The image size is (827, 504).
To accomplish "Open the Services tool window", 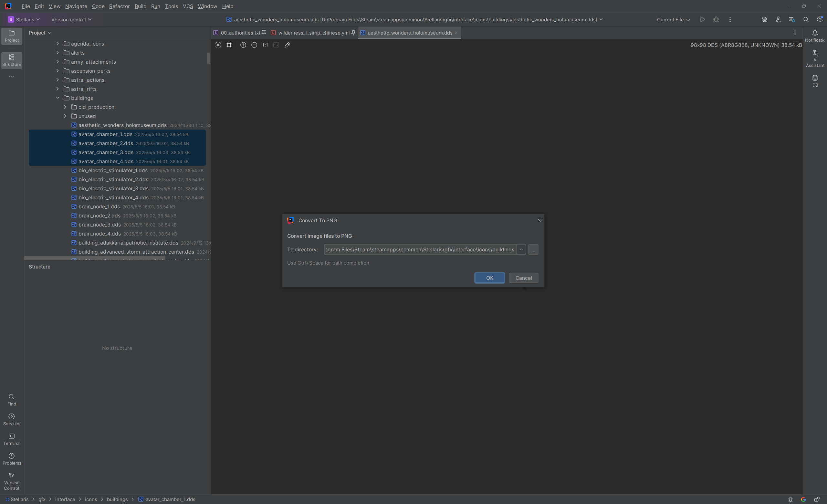I will pyautogui.click(x=12, y=419).
